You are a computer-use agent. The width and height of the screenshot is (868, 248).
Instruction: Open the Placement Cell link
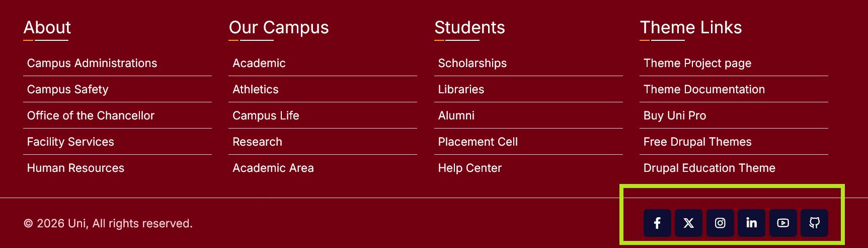pyautogui.click(x=478, y=142)
